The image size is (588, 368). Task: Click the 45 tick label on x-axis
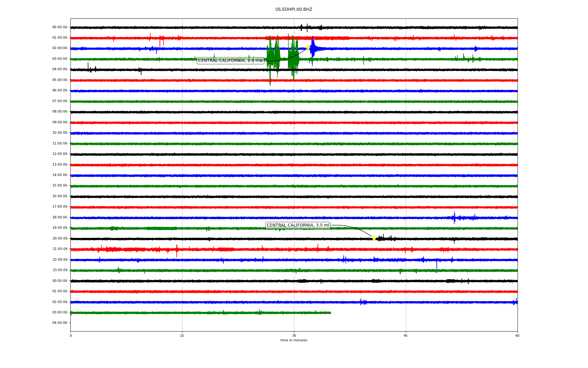point(405,335)
